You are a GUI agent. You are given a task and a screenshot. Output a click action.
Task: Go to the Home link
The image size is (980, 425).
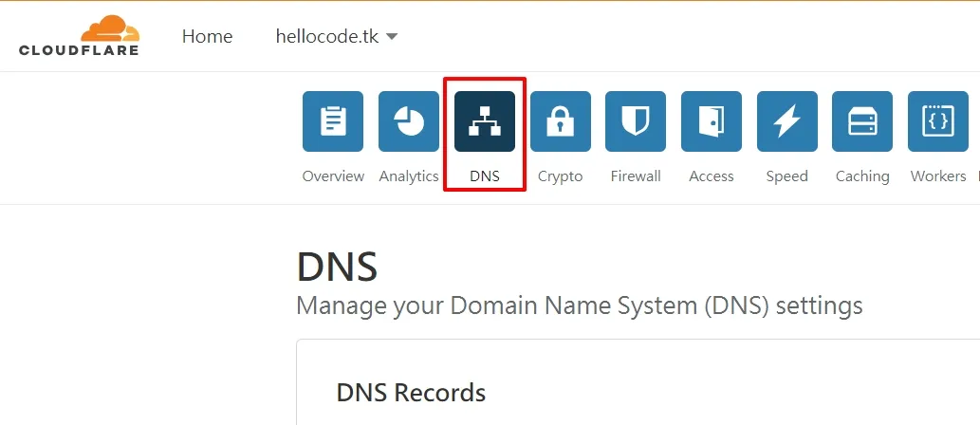point(208,36)
